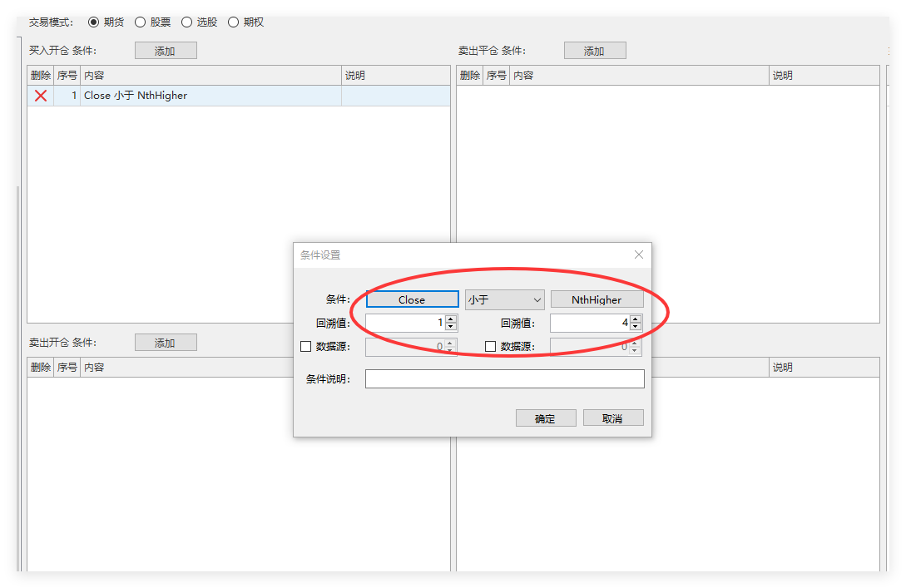Close the 条件设置 dialog window

click(638, 254)
